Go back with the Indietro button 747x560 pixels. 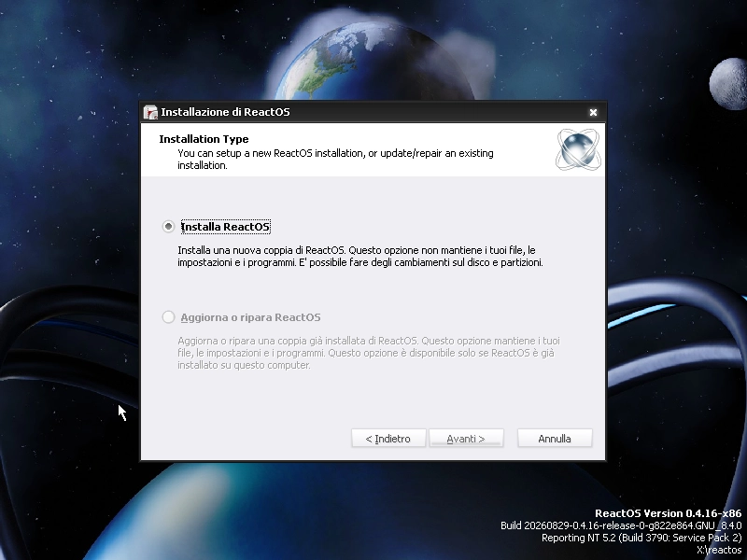click(x=388, y=439)
